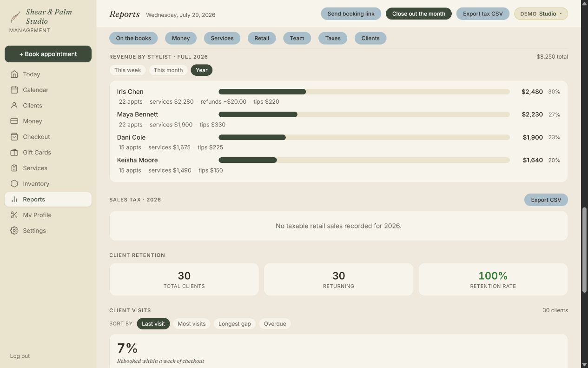
Task: Select the Services clipboard icon
Action: 14,168
